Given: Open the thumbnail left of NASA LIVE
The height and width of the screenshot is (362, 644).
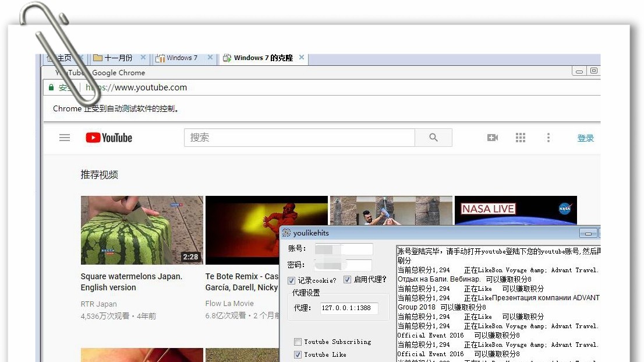Looking at the screenshot, I should click(x=391, y=210).
